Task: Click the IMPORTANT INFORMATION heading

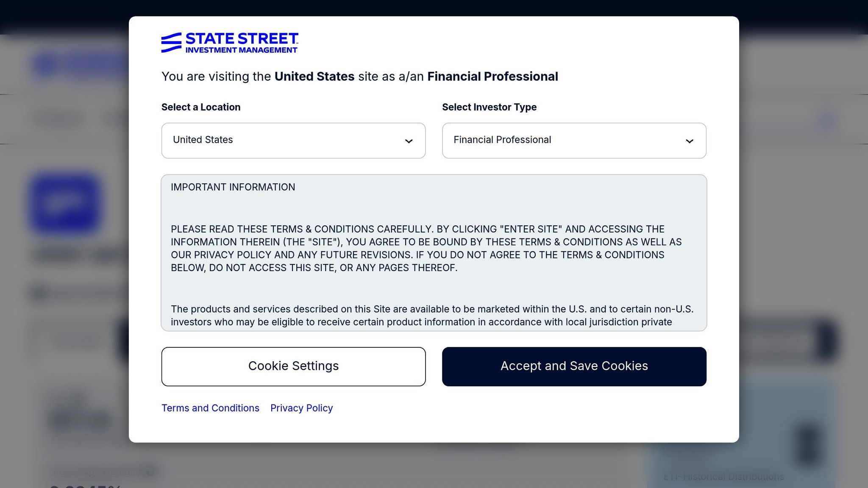Action: [233, 187]
